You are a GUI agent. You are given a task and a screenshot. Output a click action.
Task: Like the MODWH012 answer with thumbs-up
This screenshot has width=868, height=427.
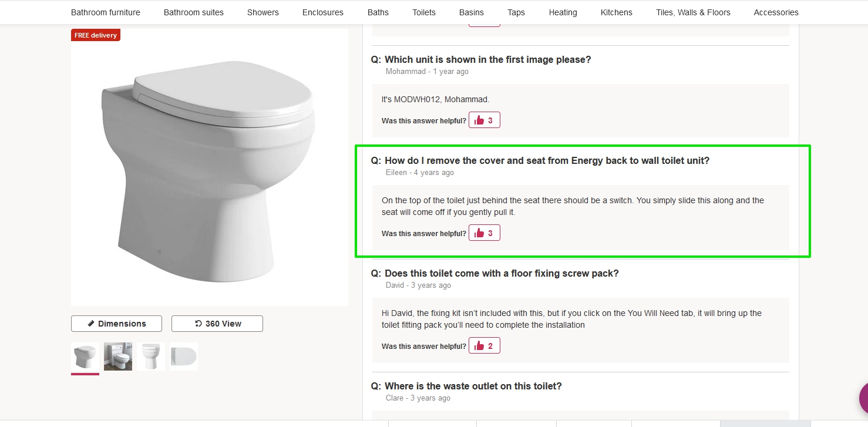(x=484, y=120)
